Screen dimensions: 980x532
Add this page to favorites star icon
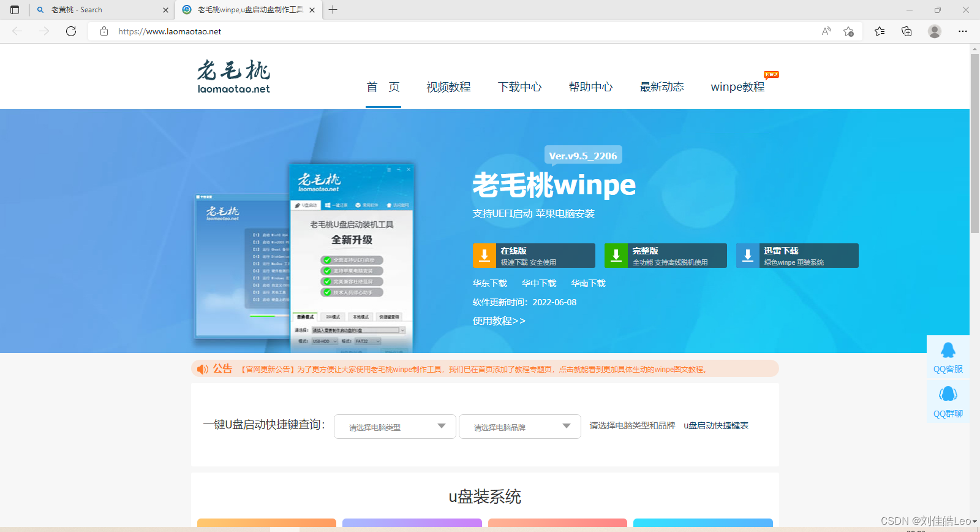[x=848, y=31]
